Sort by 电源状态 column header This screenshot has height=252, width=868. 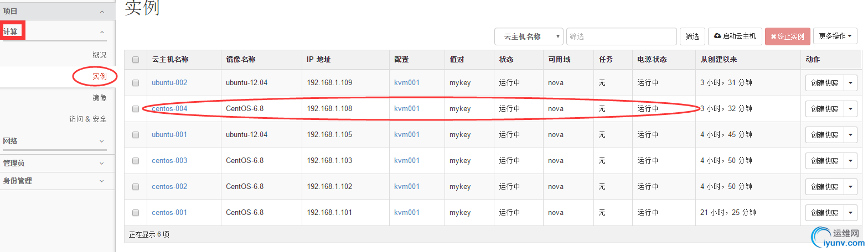coord(652,60)
